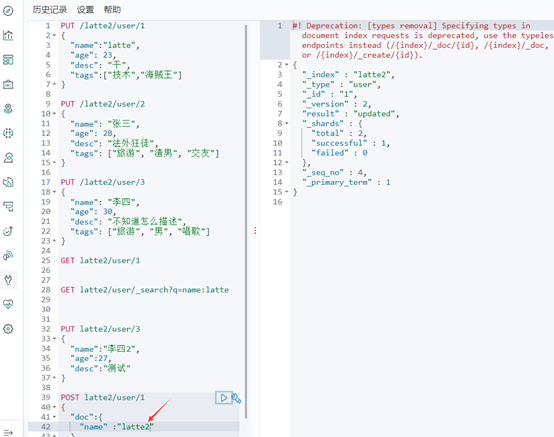Viewport: 554px width, 437px height.
Task: Open the 历史记录 menu
Action: click(x=50, y=10)
